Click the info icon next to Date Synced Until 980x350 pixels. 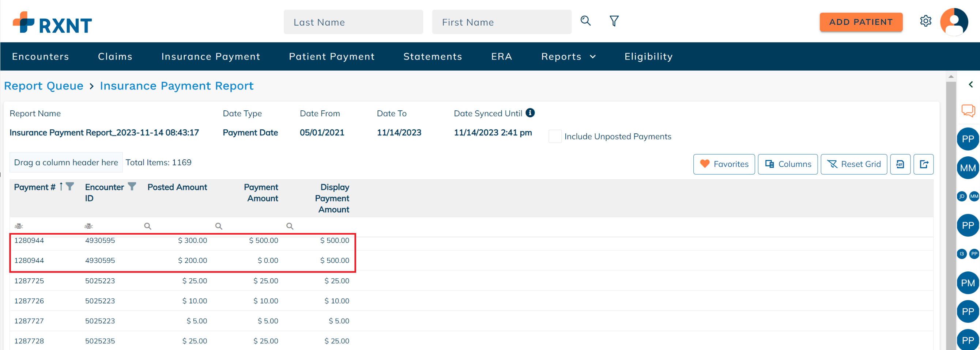pos(530,113)
